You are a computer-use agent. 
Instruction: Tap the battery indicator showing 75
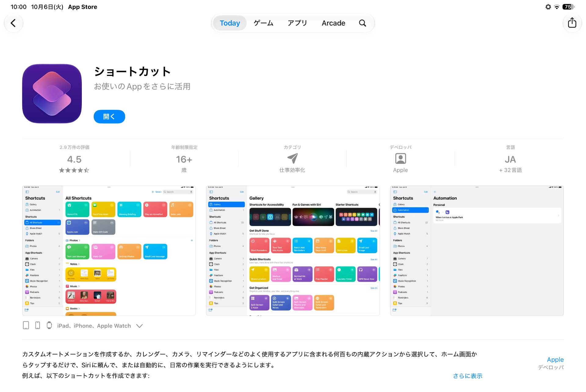568,7
